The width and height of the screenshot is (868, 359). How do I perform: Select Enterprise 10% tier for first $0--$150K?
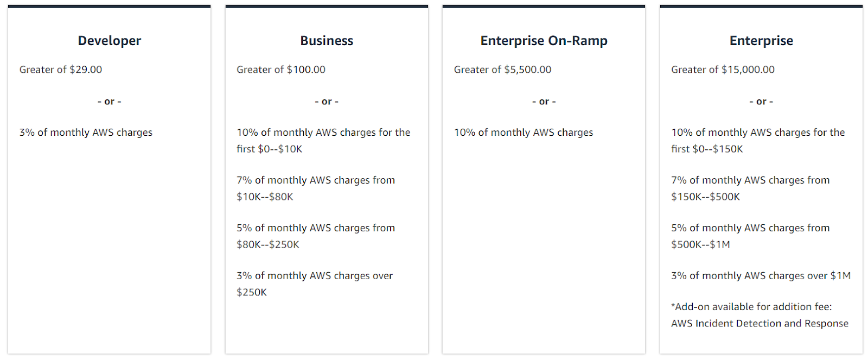(x=758, y=141)
